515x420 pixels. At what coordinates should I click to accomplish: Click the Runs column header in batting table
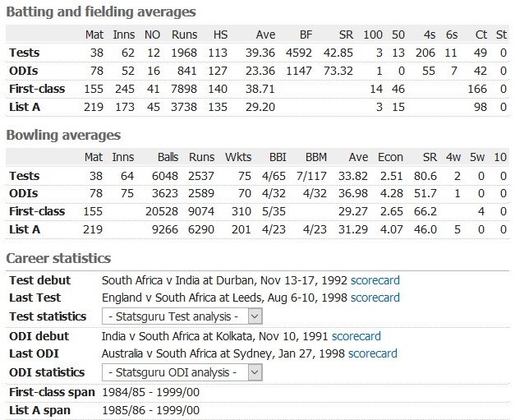click(x=185, y=35)
